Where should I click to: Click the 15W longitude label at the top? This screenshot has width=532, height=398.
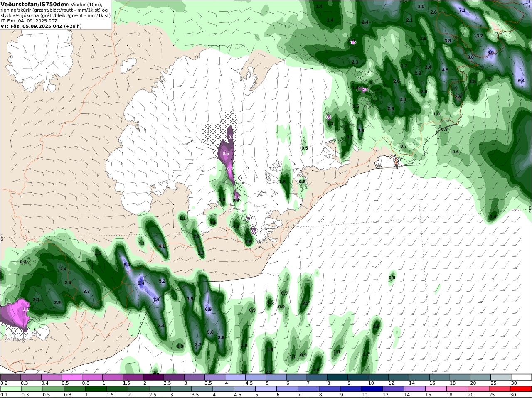pos(402,2)
